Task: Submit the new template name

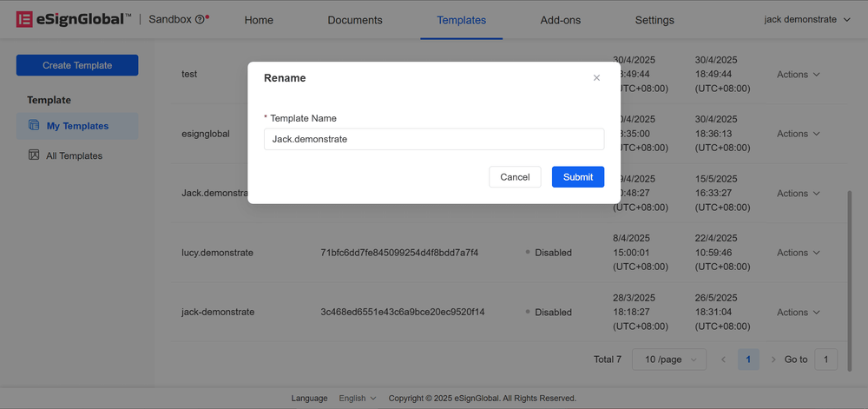Action: pyautogui.click(x=577, y=177)
